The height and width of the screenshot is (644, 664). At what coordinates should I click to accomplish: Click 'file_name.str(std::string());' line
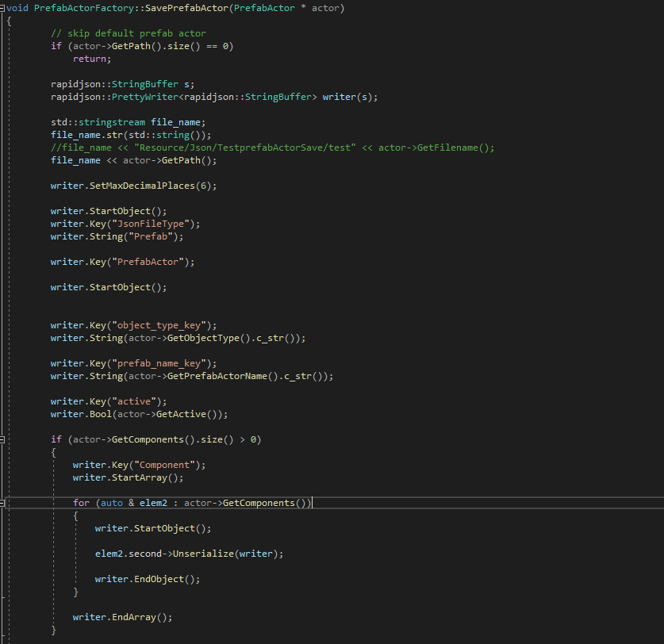(x=131, y=135)
